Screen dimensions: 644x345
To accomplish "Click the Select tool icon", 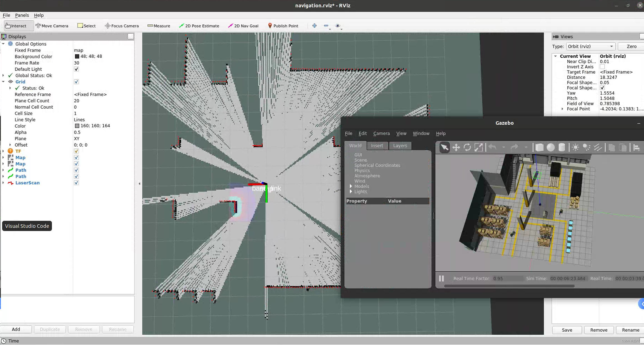I will pos(80,26).
